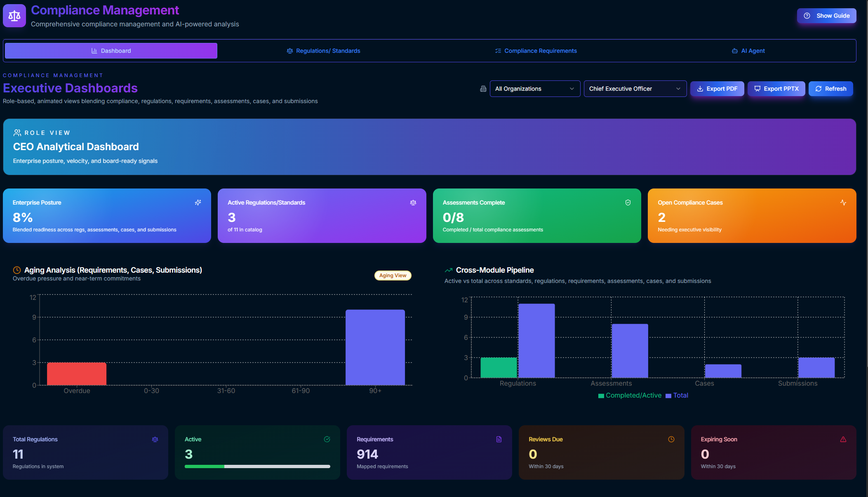The height and width of the screenshot is (497, 868).
Task: Click the clock icon on Reviews Due card
Action: point(671,439)
